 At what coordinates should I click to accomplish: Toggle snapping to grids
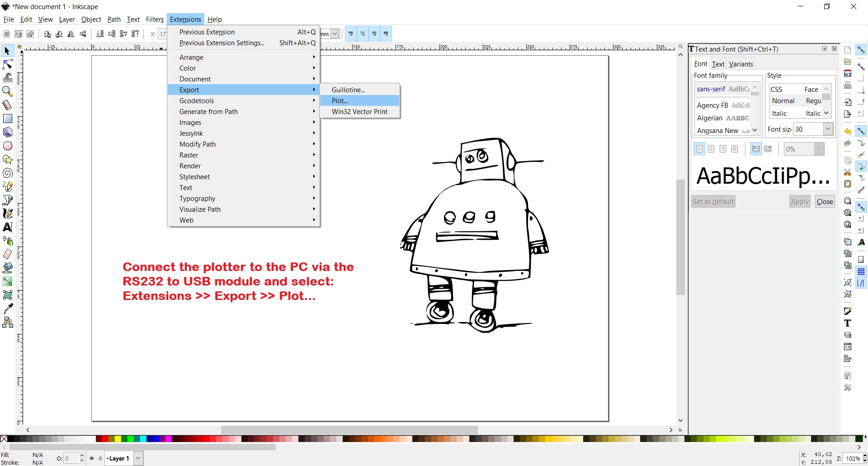[861, 271]
